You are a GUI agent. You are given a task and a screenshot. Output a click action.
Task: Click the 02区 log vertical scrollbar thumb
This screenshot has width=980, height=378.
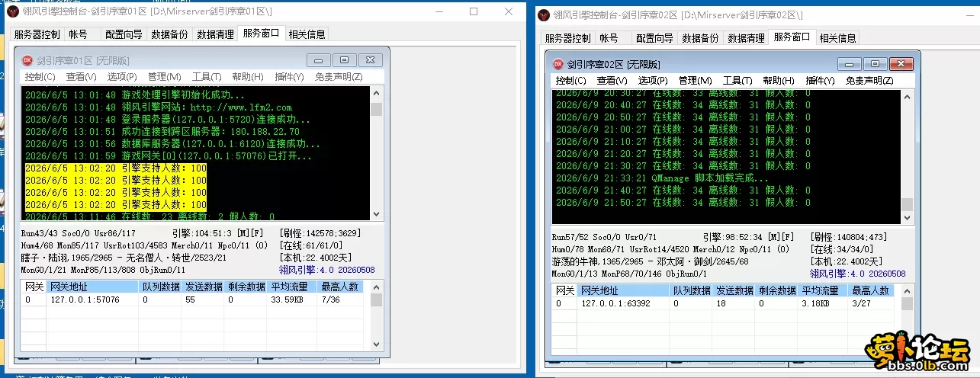pos(907,204)
